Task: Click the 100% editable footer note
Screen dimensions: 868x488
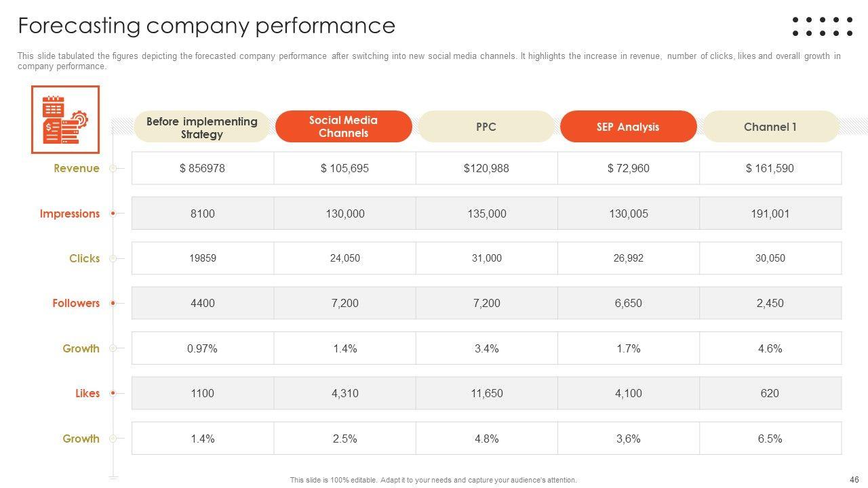Action: (x=433, y=480)
